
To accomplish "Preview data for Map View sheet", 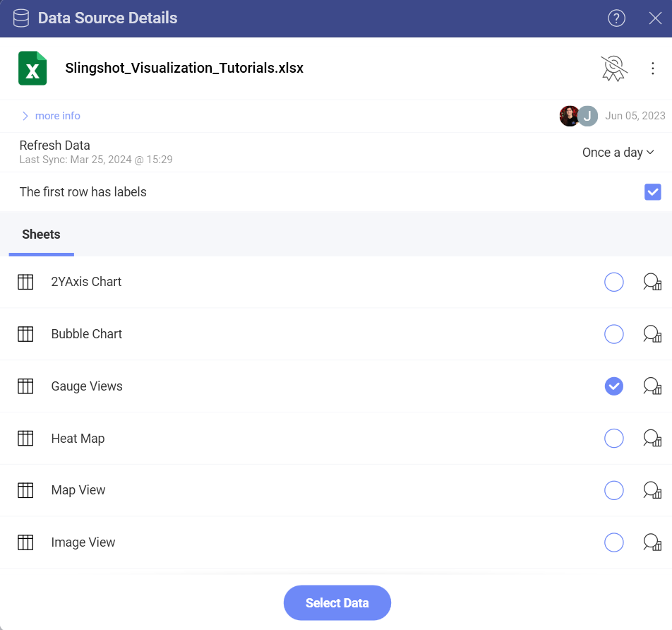I will click(652, 490).
